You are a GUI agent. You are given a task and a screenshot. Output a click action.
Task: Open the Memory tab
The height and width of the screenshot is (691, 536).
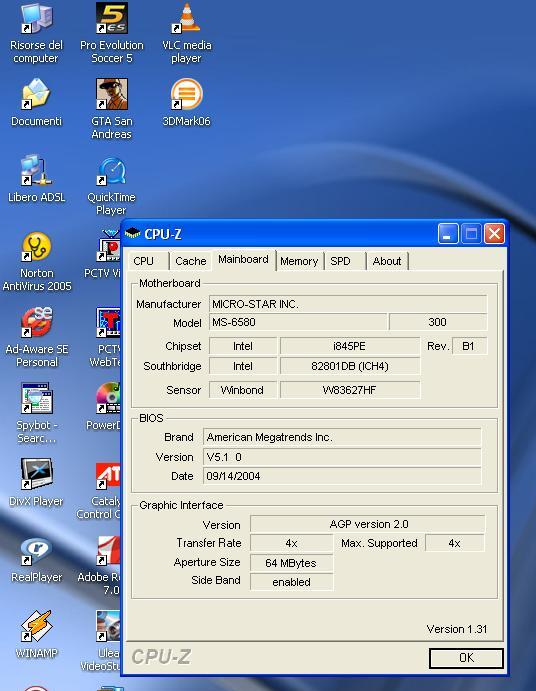(x=299, y=261)
